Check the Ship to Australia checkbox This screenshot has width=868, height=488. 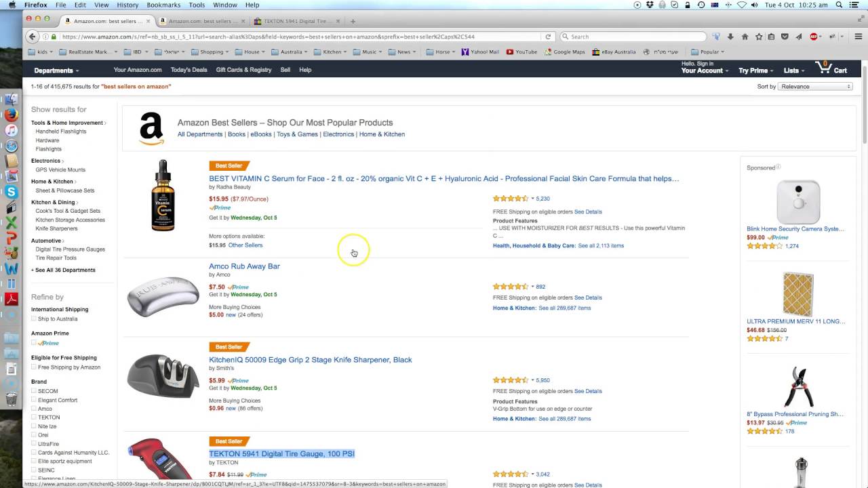(x=34, y=319)
